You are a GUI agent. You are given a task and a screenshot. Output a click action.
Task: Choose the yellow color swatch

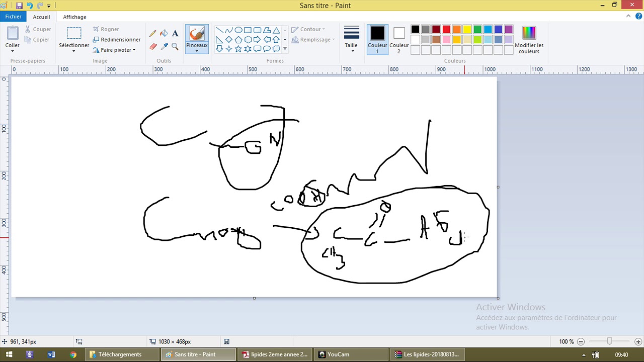tap(467, 29)
